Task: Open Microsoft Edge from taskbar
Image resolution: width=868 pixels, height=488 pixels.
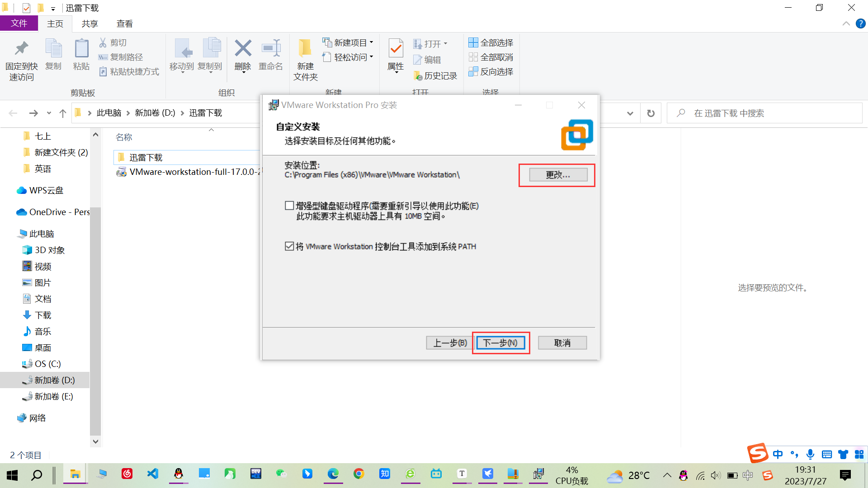Action: pos(333,474)
